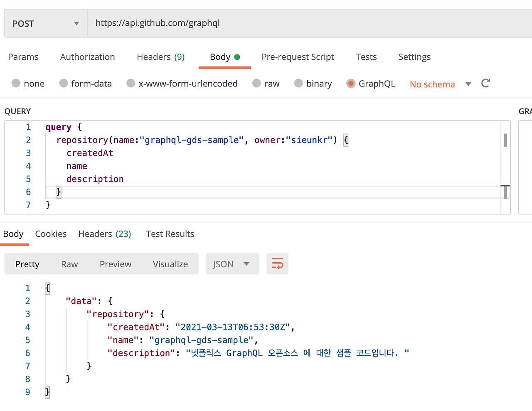Select the form-data radio button
532x411 pixels.
64,83
